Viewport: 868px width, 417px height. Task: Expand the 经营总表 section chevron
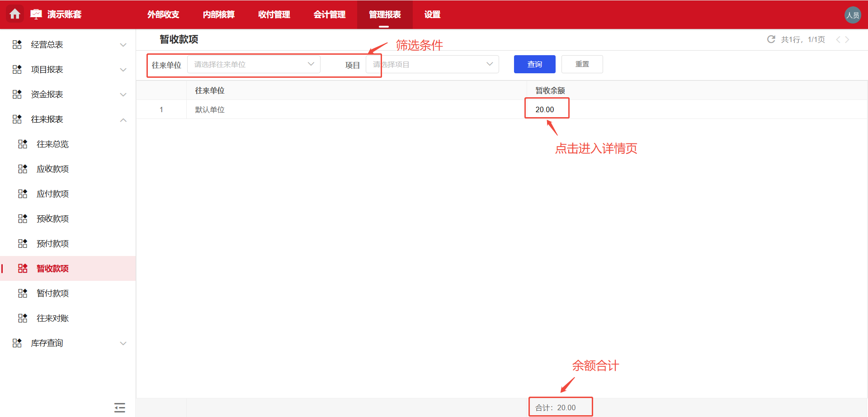123,44
